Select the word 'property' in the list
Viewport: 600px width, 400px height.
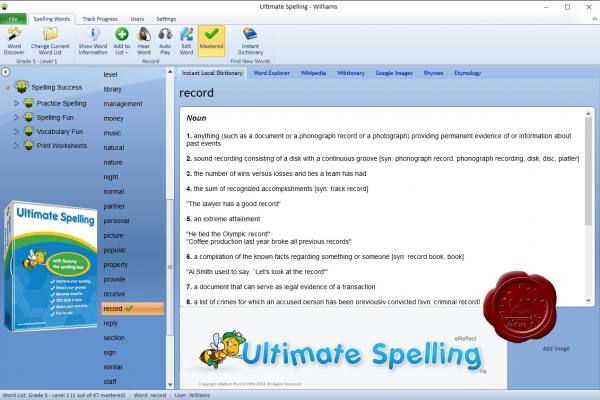click(x=115, y=265)
